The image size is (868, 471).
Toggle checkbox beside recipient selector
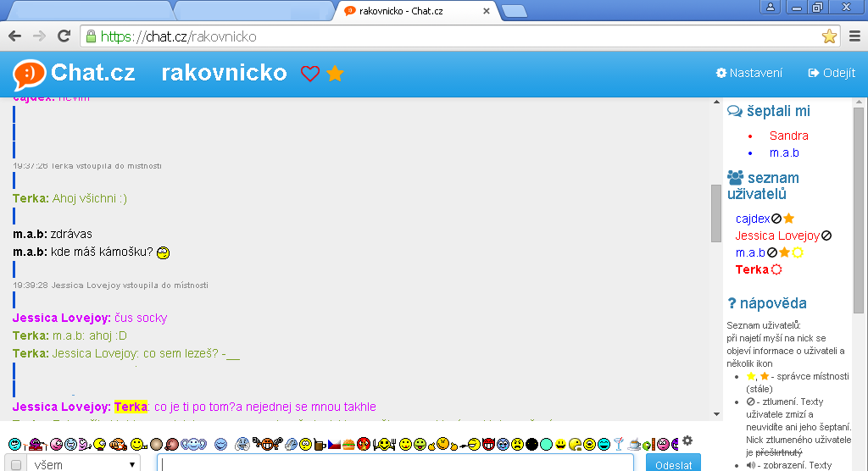coord(15,465)
